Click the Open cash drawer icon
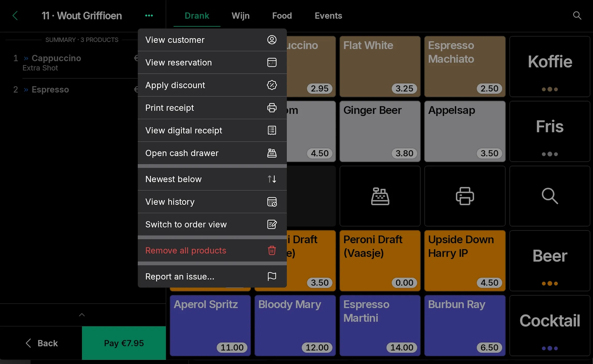The image size is (593, 364). pyautogui.click(x=272, y=153)
